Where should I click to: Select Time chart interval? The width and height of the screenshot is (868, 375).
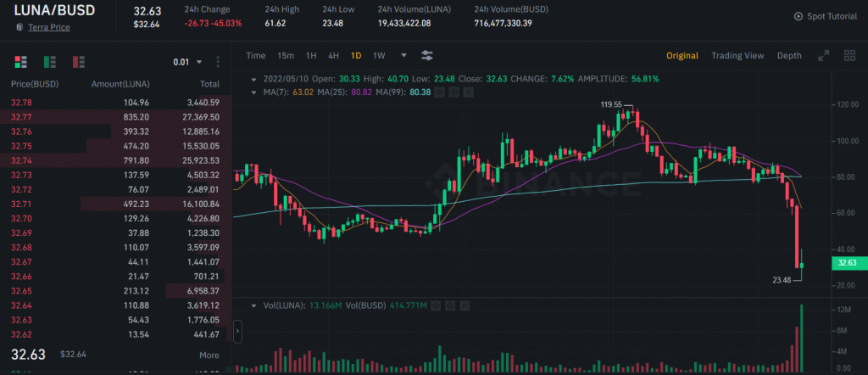(256, 55)
